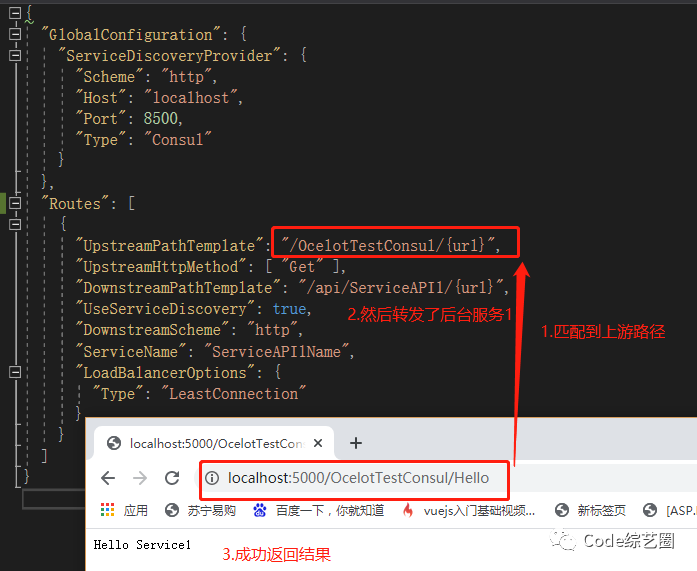The height and width of the screenshot is (571, 697).
Task: Click the "ServiceName" key
Action: tap(131, 351)
